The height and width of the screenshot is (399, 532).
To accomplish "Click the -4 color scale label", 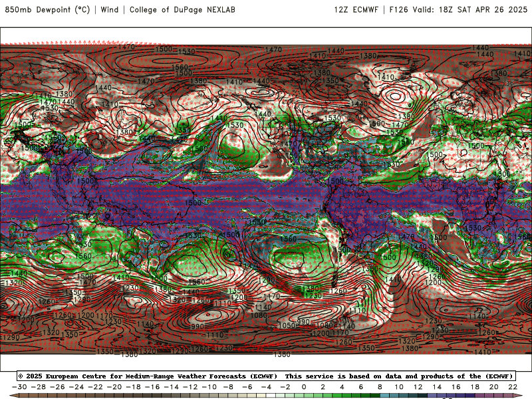I will (267, 387).
